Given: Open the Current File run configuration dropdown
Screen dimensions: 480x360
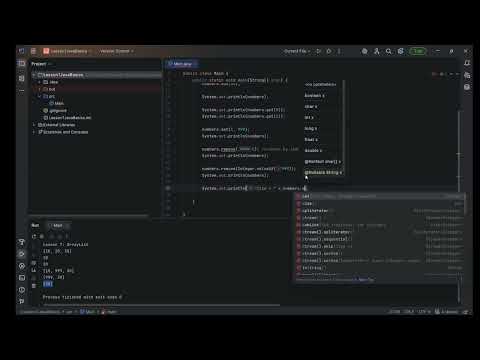Looking at the screenshot, I should pos(297,51).
